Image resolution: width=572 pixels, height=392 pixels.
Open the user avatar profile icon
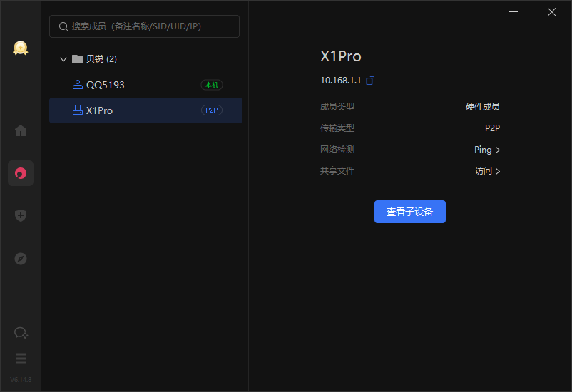pyautogui.click(x=20, y=48)
